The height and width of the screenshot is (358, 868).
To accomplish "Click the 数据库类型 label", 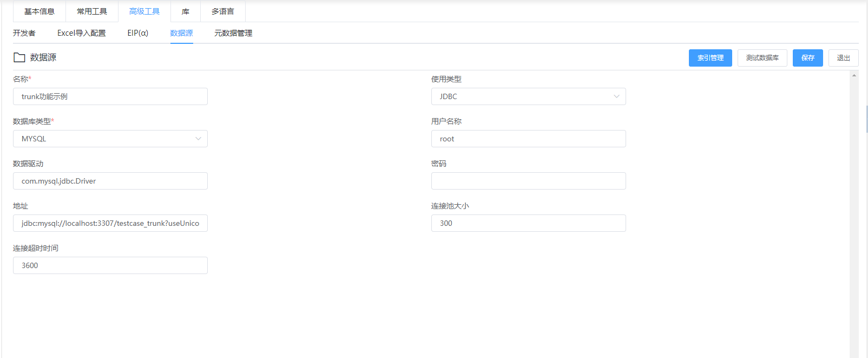I will 34,121.
